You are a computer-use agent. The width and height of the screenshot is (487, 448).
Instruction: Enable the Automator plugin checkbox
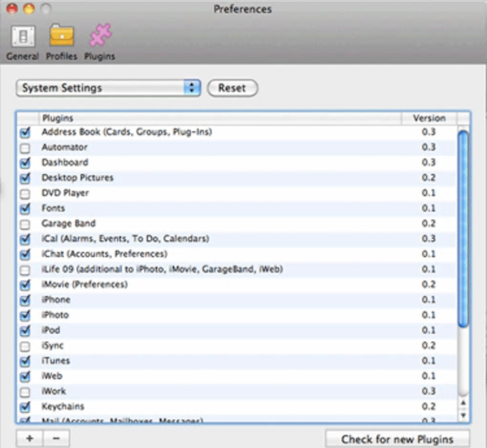25,148
